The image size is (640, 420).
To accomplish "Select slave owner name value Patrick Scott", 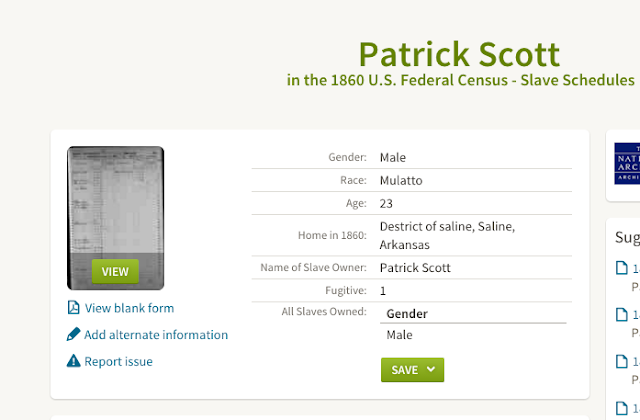I will pos(415,268).
